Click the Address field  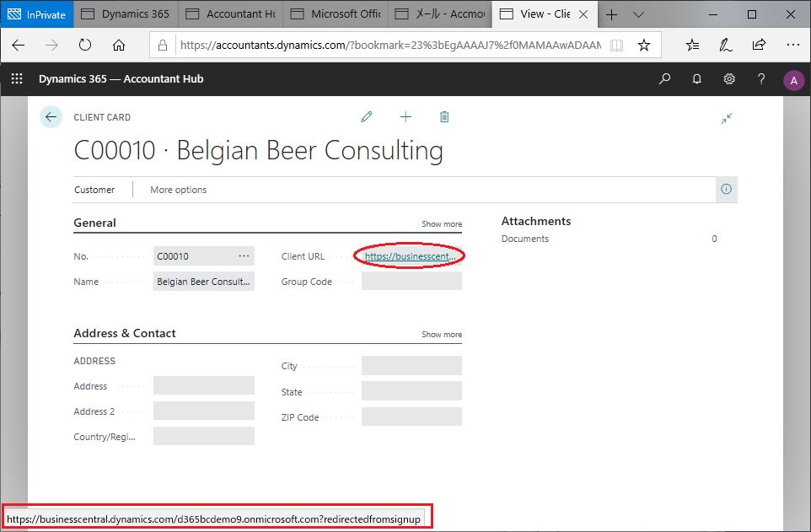204,385
